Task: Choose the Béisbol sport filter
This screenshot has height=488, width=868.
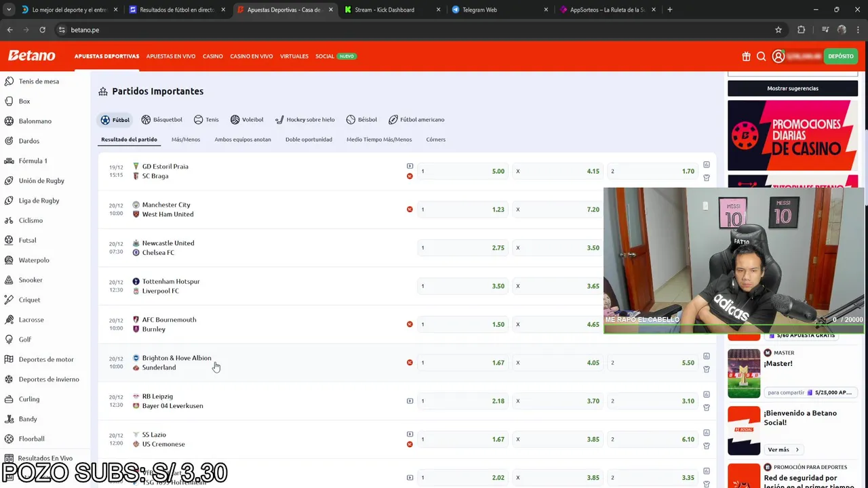Action: (361, 119)
